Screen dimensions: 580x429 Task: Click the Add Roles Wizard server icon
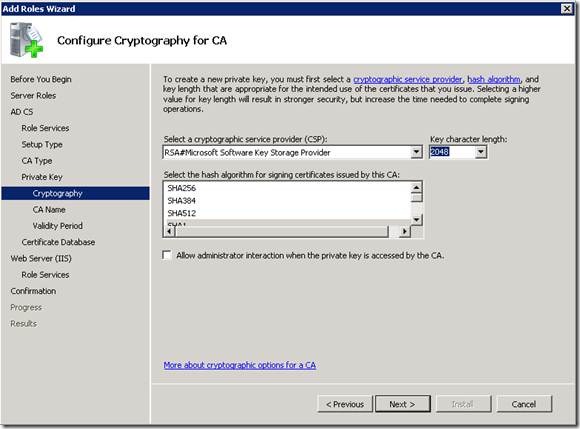pyautogui.click(x=26, y=40)
